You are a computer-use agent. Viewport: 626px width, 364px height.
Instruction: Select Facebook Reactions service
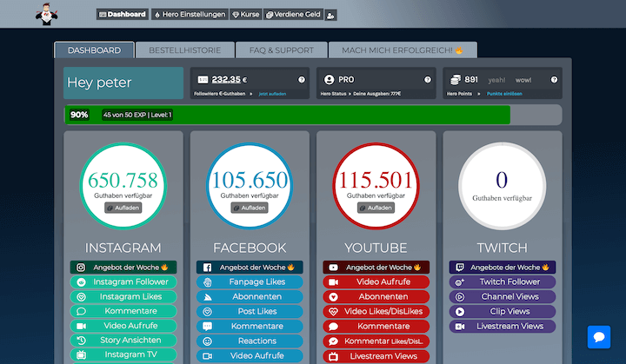point(250,341)
